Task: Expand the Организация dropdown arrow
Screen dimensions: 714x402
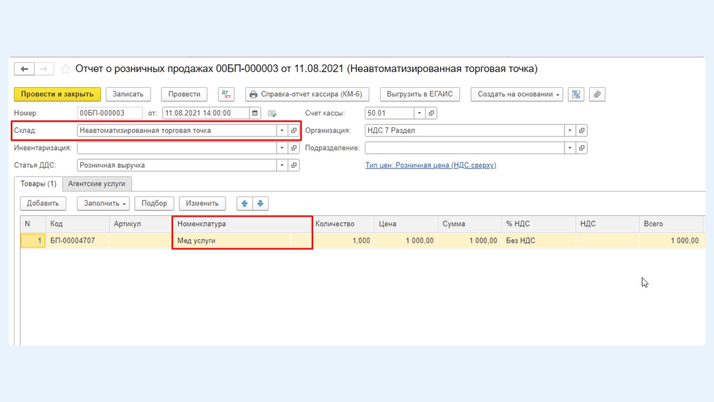Action: point(570,130)
